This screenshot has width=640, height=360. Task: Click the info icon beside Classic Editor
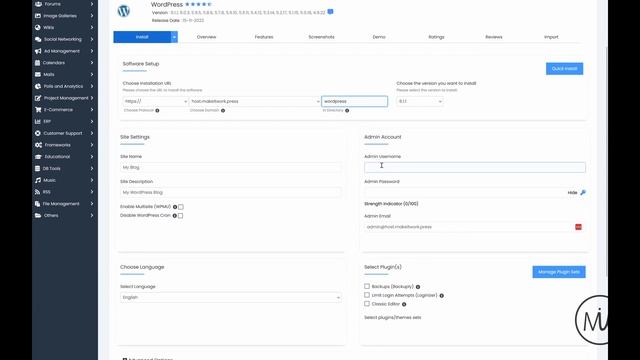404,304
